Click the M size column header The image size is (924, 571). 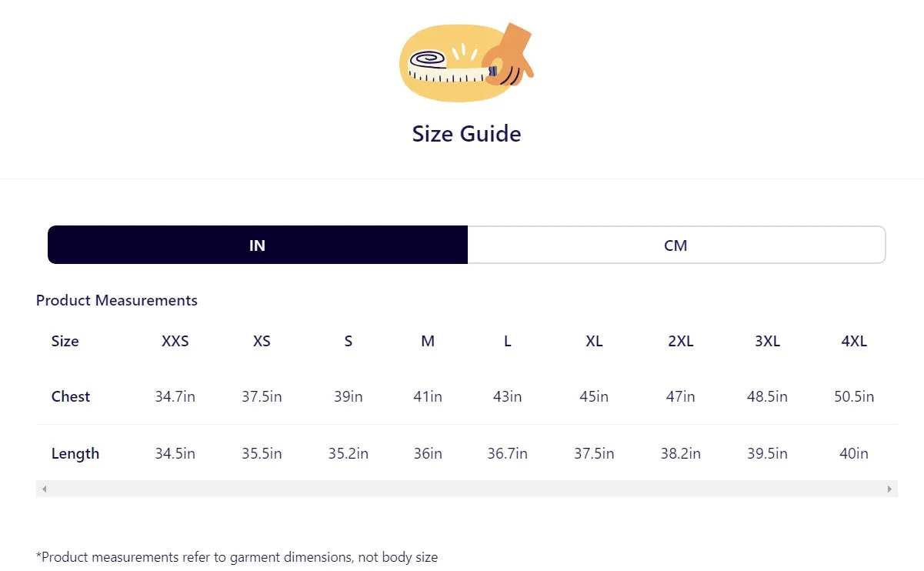pos(428,341)
